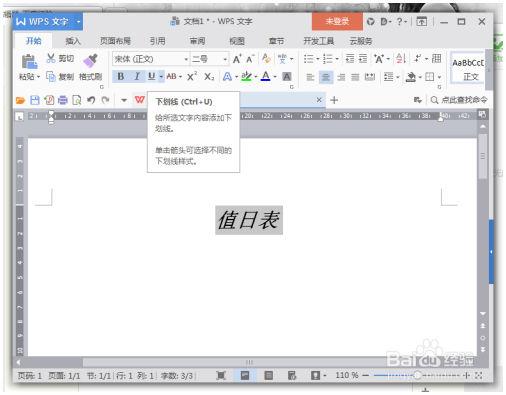Increase font size with the larger A icon
Image resolution: width=506 pixels, height=395 pixels.
point(237,59)
